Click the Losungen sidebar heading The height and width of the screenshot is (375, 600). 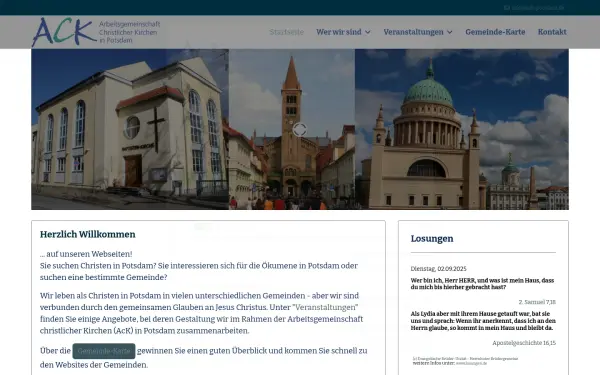pos(432,238)
